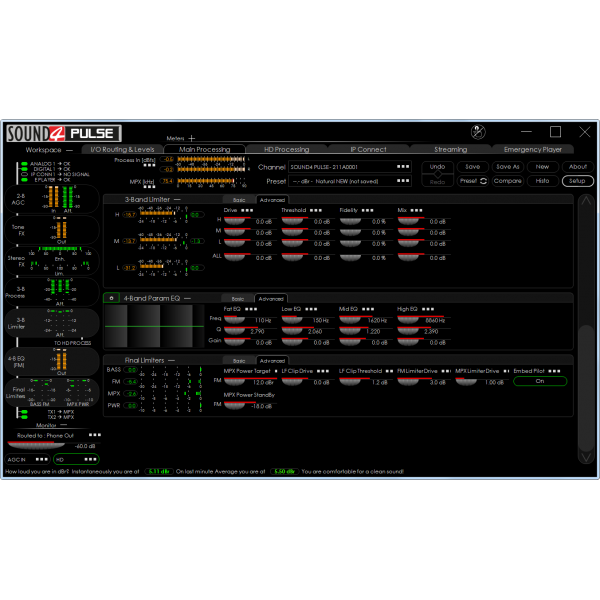Open the Mid EQ three-dots menu
This screenshot has height=600, width=600.
(368, 309)
